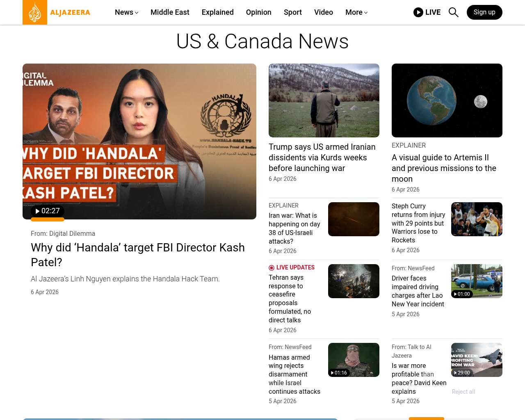Go to the Opinion section
Screen dimensions: 525x420
258,12
